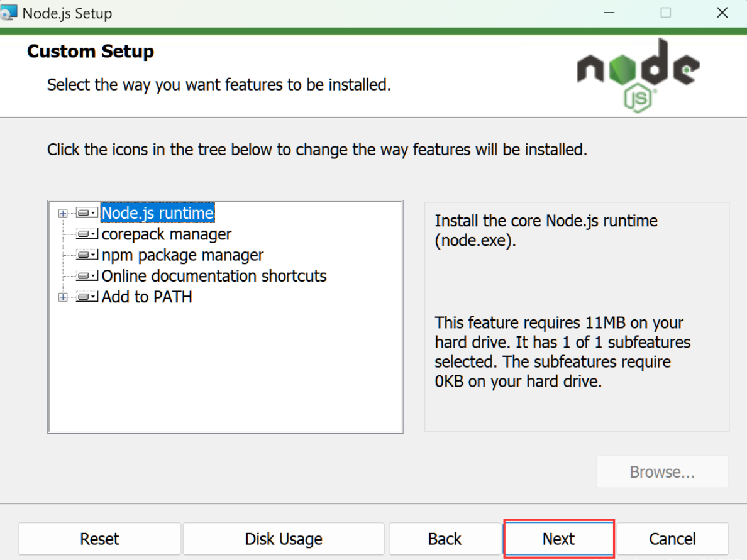Open install options icon for npm package manager
The image size is (747, 560).
87,255
